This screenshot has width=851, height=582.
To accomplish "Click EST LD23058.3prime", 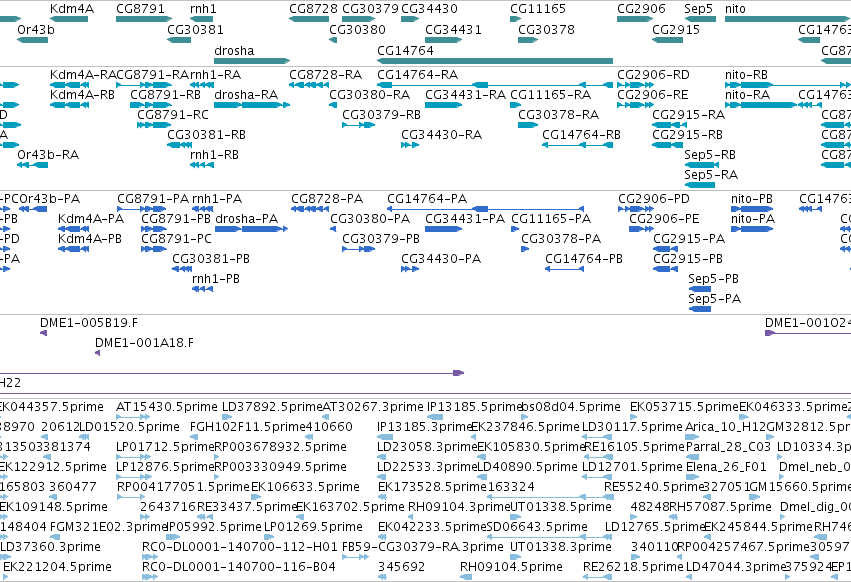I will 427,447.
